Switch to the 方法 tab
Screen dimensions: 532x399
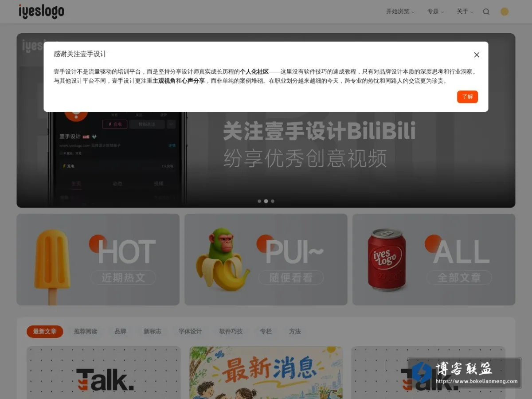[295, 332]
